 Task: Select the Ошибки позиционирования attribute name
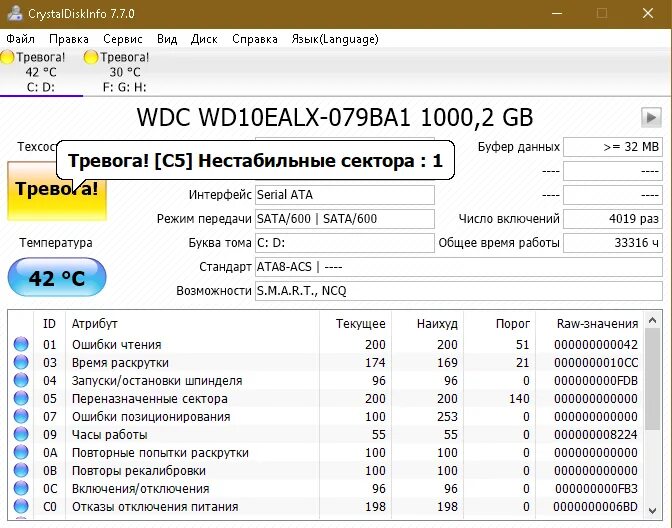[x=151, y=417]
